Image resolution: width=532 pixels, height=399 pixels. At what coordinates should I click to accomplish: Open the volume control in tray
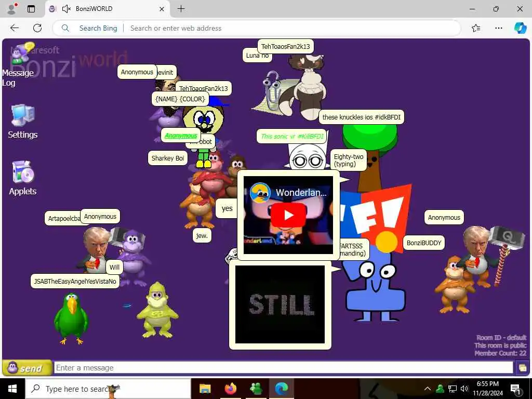click(464, 389)
